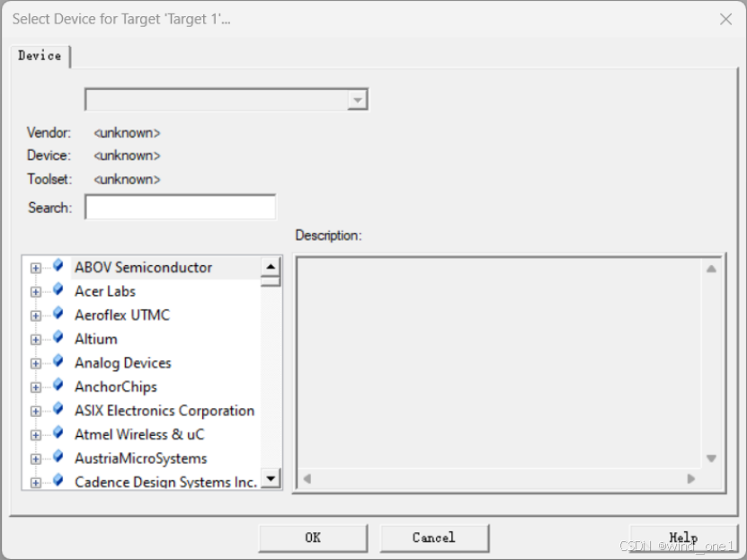Click Description box scroll right arrow
The height and width of the screenshot is (560, 747).
[690, 478]
